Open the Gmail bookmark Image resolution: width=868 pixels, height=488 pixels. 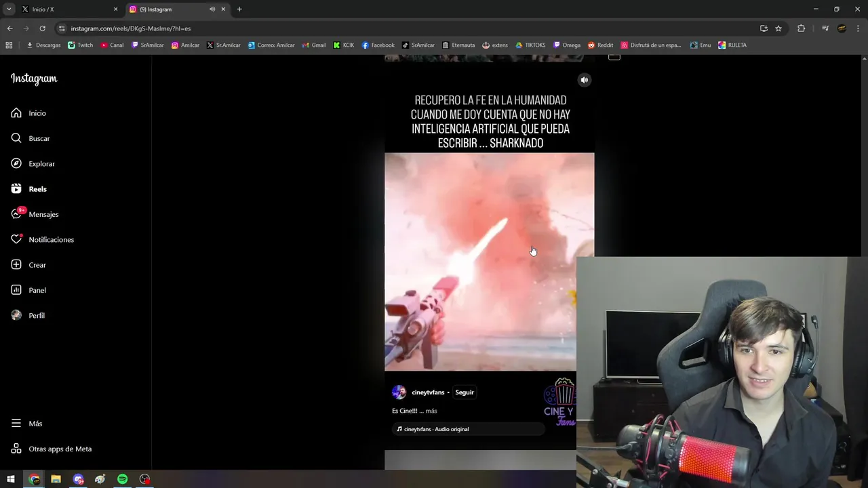(313, 45)
